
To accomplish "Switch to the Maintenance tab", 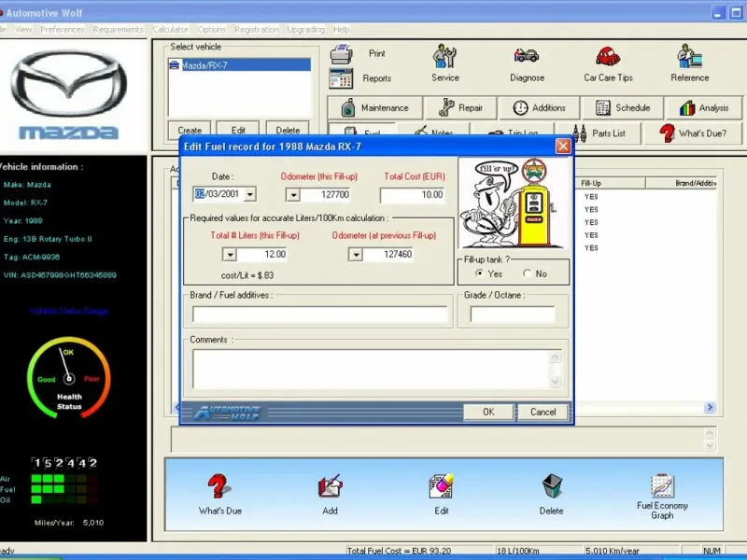I will (375, 107).
